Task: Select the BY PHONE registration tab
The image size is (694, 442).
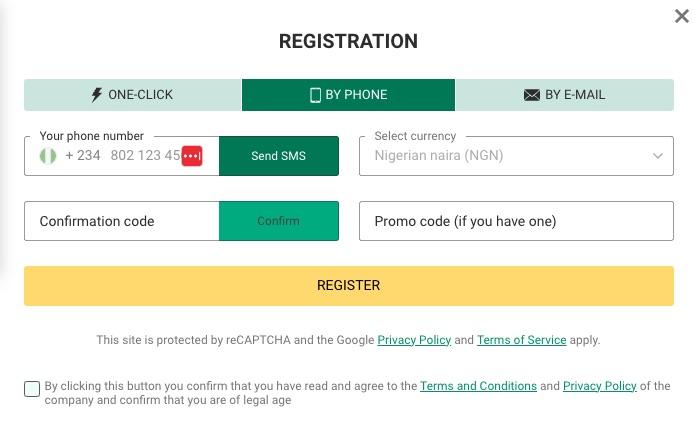Action: (x=348, y=95)
